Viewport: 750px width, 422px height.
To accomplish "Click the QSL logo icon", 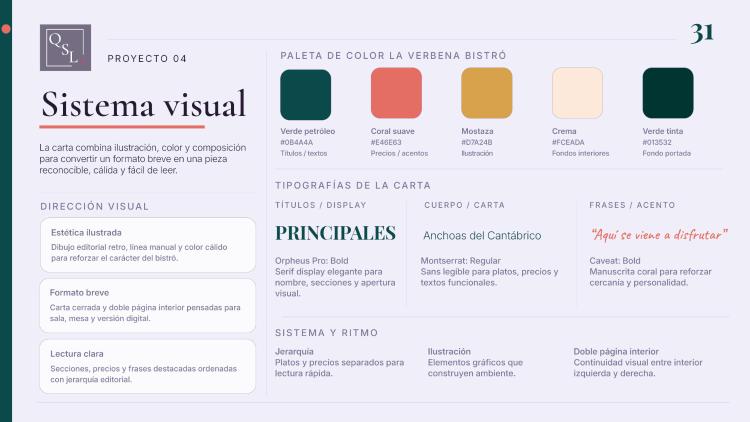I will click(x=66, y=47).
